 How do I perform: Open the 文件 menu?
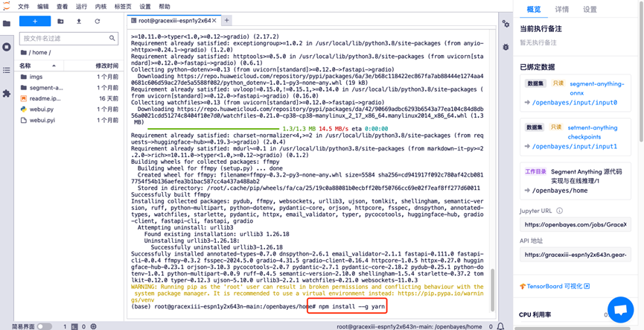pos(23,7)
